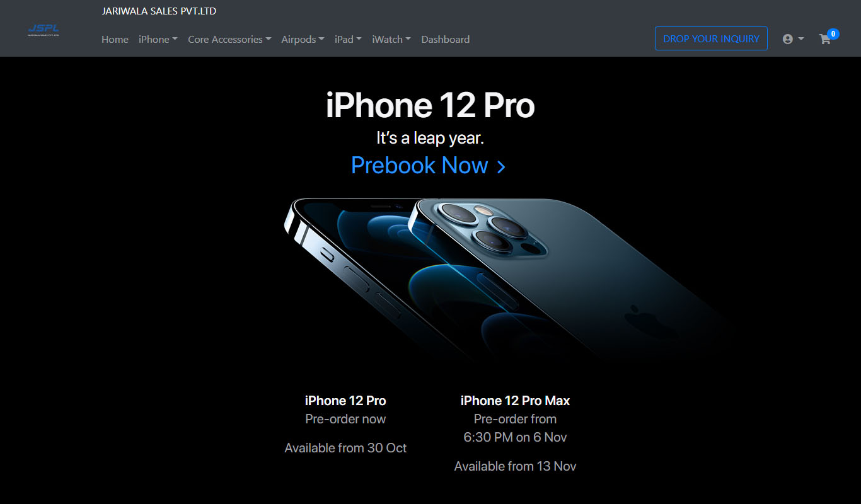Expand the account caret arrow
Viewport: 861px width, 504px height.
(801, 39)
